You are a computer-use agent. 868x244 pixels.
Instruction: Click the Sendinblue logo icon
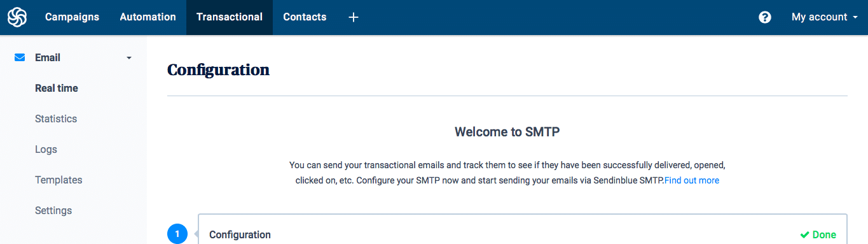pos(17,17)
